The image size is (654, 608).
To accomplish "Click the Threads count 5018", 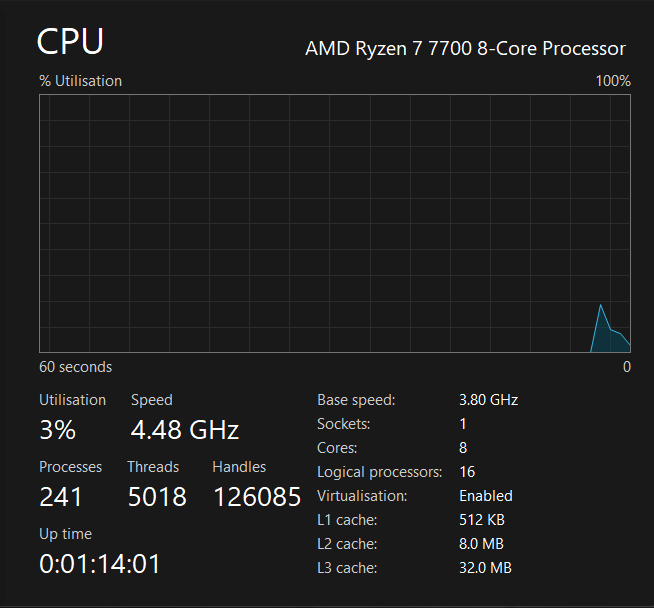I will (157, 497).
